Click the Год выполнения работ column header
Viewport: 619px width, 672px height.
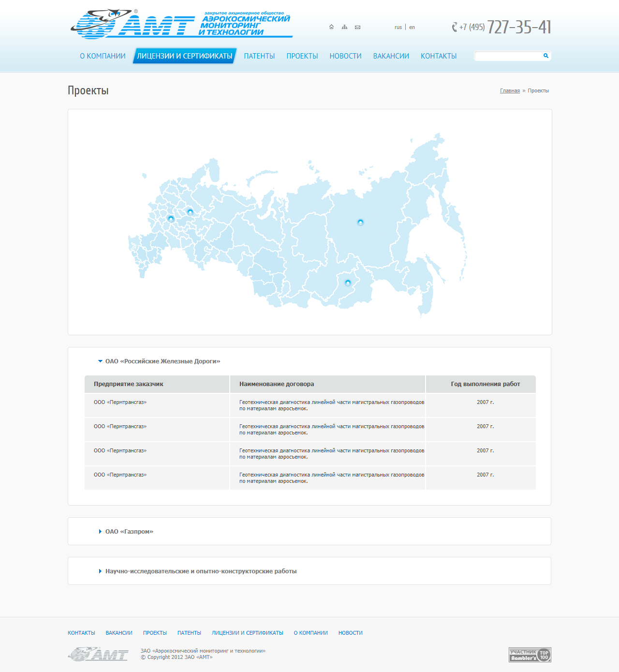[x=486, y=384]
